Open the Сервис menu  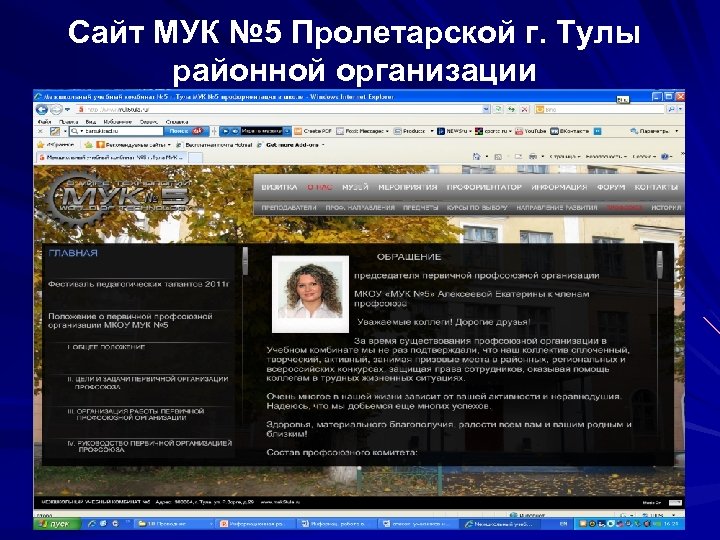pos(149,122)
